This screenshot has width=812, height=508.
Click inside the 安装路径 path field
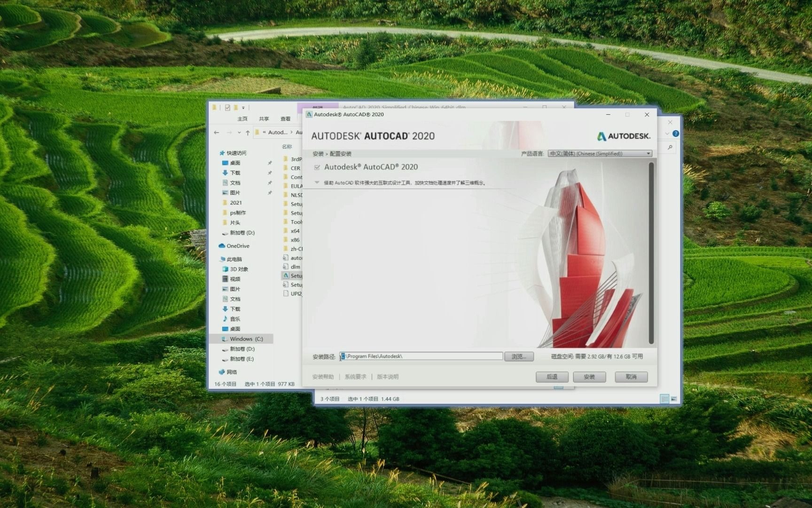tap(421, 356)
